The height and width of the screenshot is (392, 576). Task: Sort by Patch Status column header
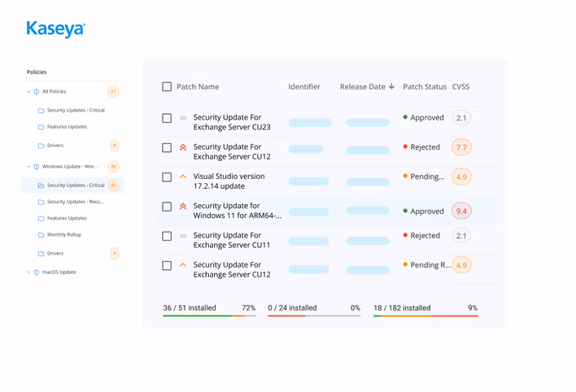(425, 87)
